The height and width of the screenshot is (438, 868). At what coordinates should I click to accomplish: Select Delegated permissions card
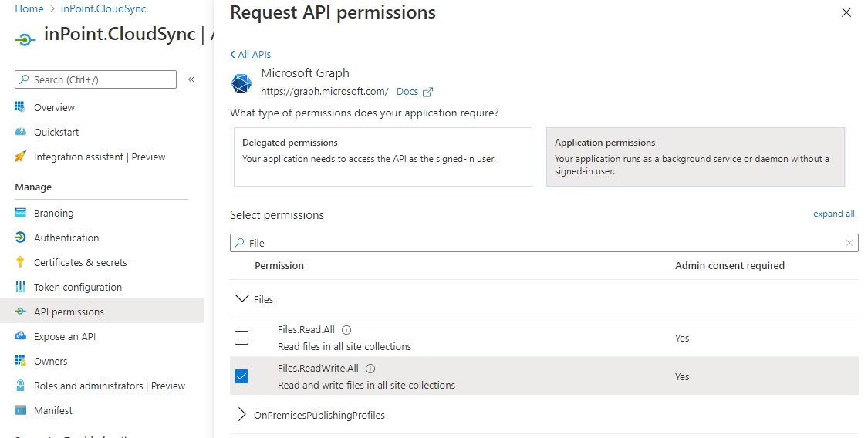click(x=383, y=157)
